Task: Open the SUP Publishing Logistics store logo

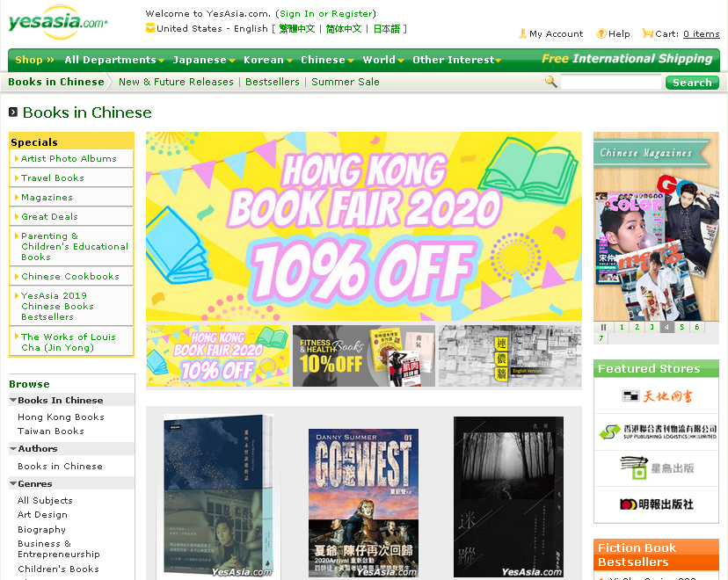Action: [x=656, y=431]
